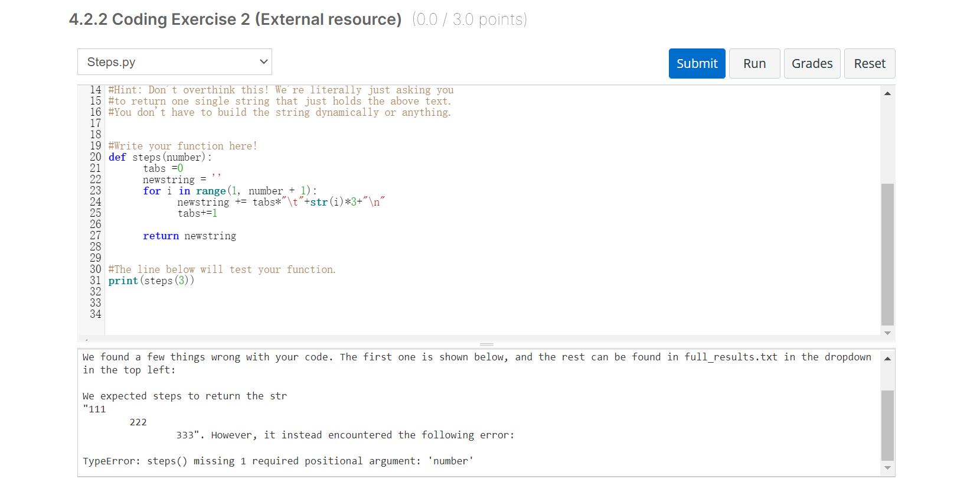
Task: Open the Grades view
Action: (x=812, y=63)
